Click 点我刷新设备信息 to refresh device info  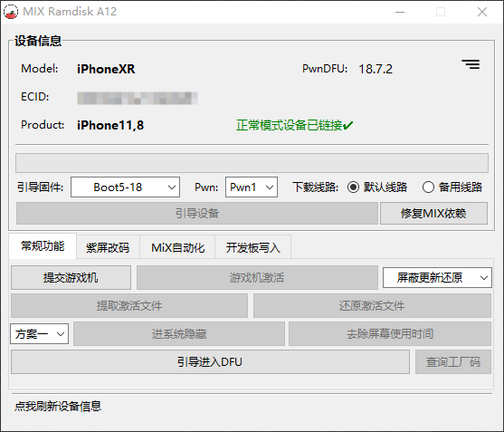(x=58, y=407)
